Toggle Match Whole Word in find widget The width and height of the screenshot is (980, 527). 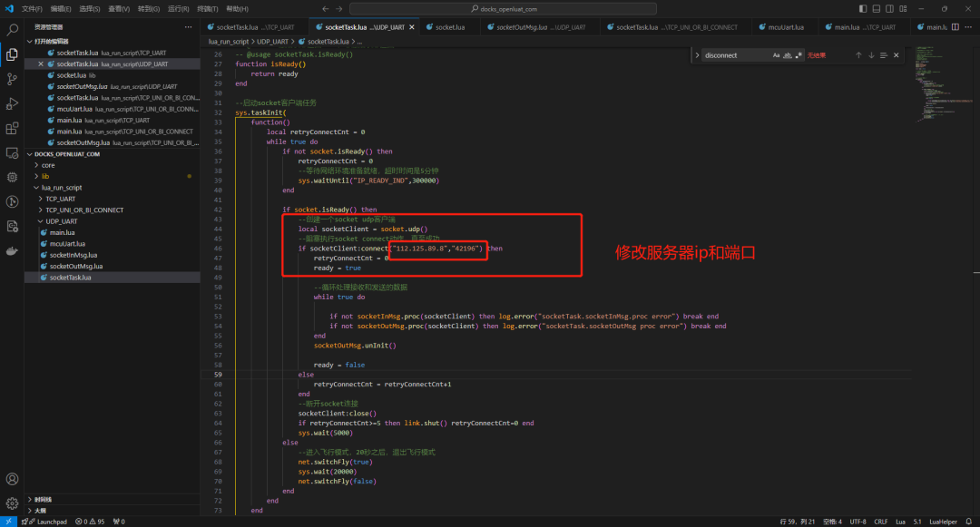(788, 55)
